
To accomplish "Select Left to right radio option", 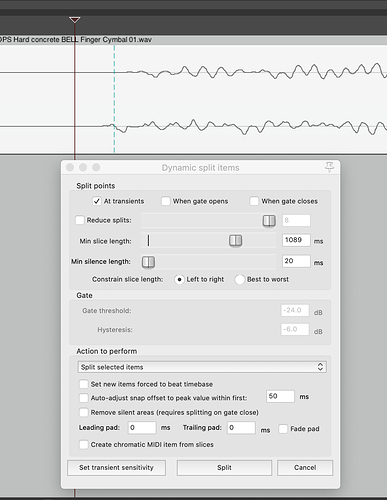I will click(x=179, y=279).
